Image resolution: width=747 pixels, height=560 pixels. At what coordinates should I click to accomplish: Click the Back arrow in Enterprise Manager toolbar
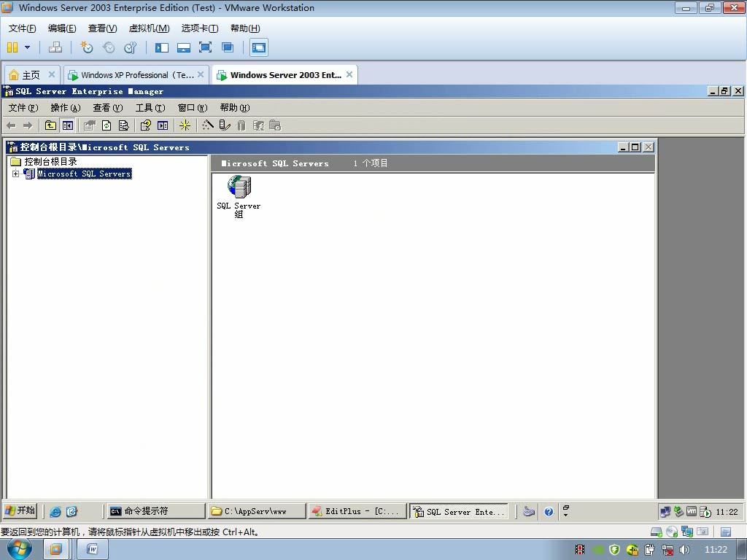pos(12,125)
